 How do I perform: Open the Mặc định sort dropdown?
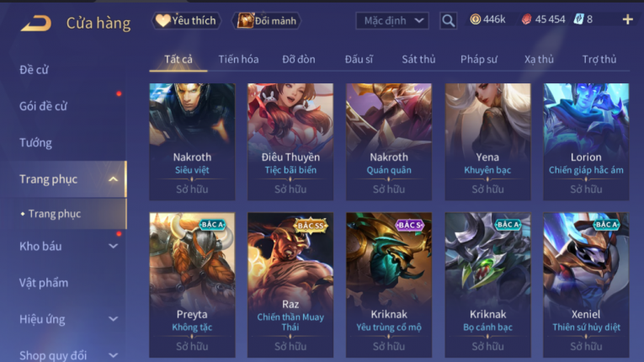pos(392,20)
